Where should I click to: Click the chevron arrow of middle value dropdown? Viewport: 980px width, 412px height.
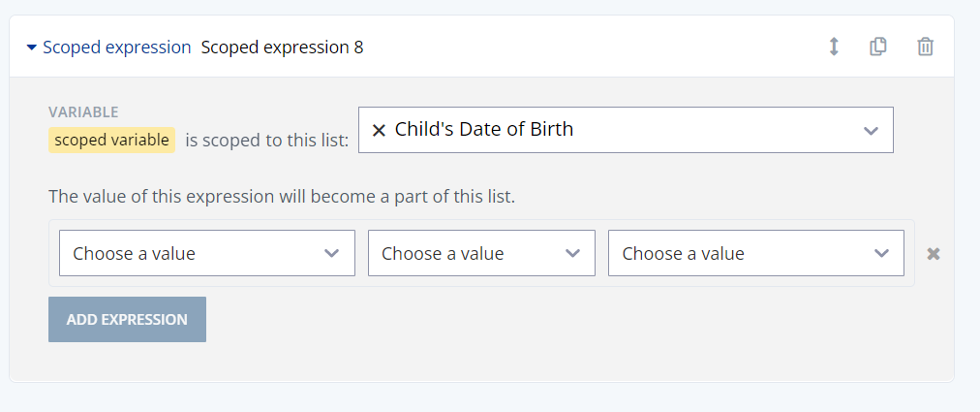(x=572, y=253)
